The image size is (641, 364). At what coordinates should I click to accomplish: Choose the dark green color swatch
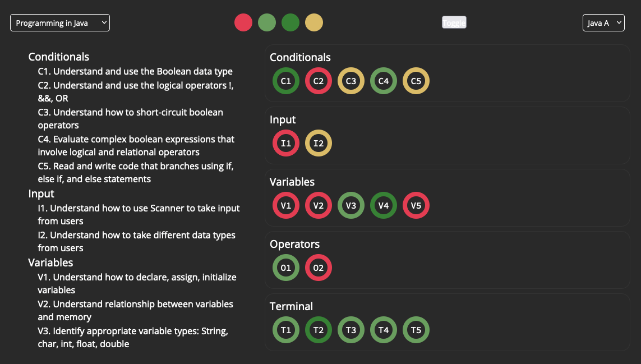pos(290,22)
